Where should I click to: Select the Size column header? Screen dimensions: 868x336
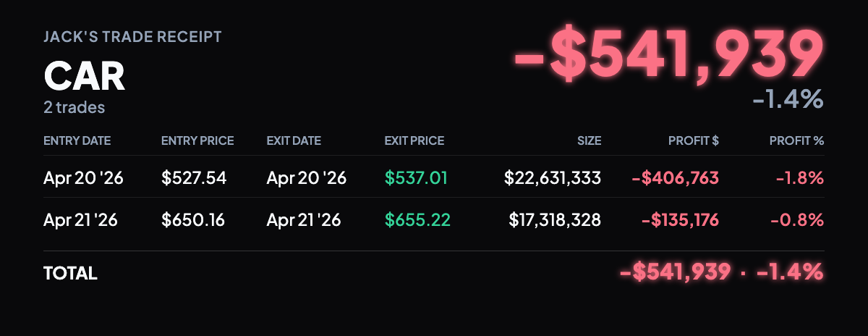click(x=589, y=140)
